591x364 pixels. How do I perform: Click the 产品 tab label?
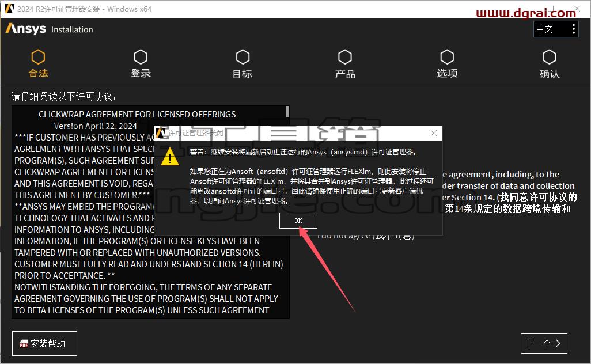click(345, 74)
